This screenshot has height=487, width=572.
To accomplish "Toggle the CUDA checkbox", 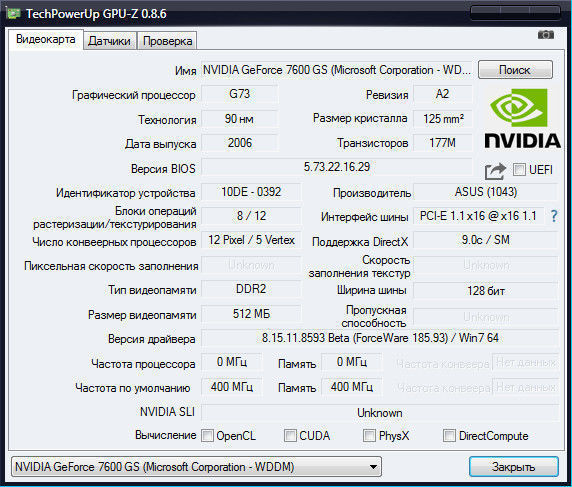I will point(290,435).
